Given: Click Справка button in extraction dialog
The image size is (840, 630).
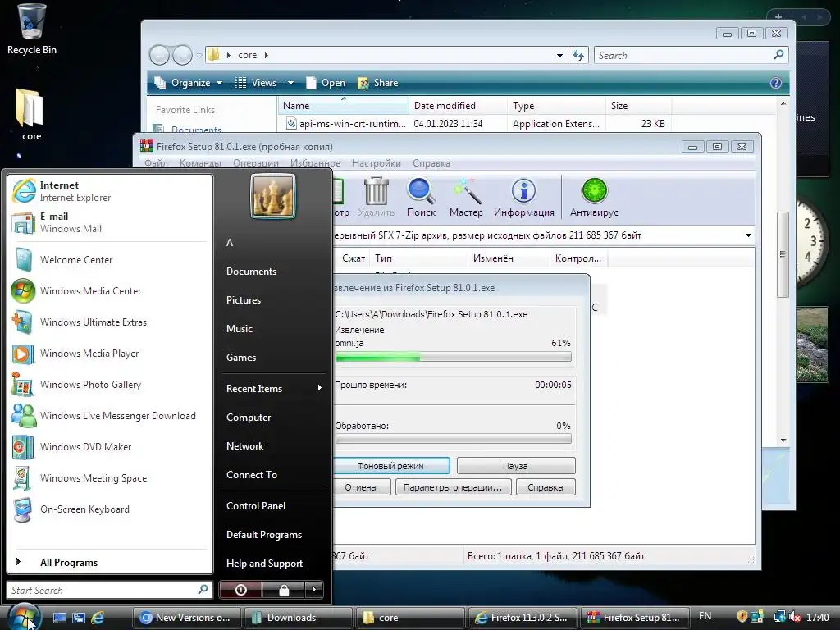Looking at the screenshot, I should tap(546, 487).
